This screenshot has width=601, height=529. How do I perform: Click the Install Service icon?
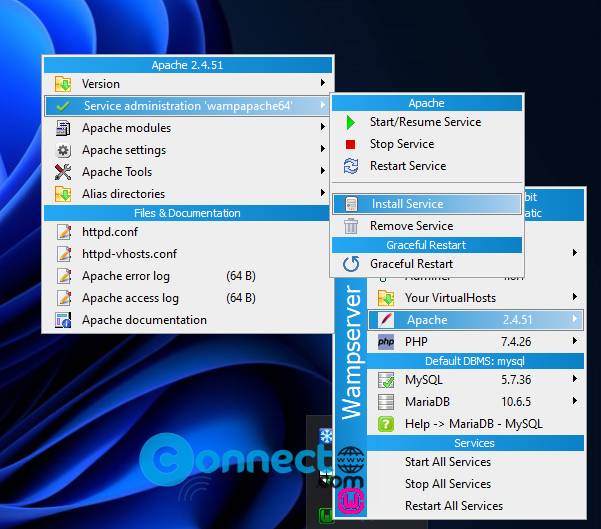[351, 204]
